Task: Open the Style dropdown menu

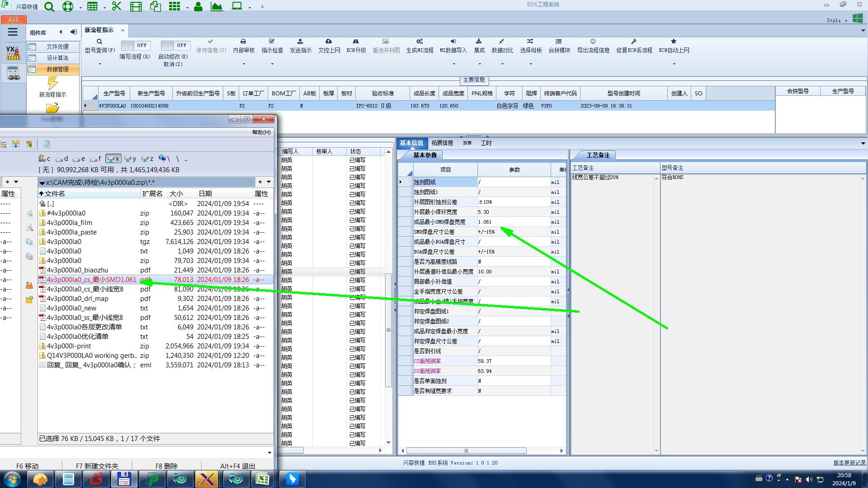Action: pos(836,21)
